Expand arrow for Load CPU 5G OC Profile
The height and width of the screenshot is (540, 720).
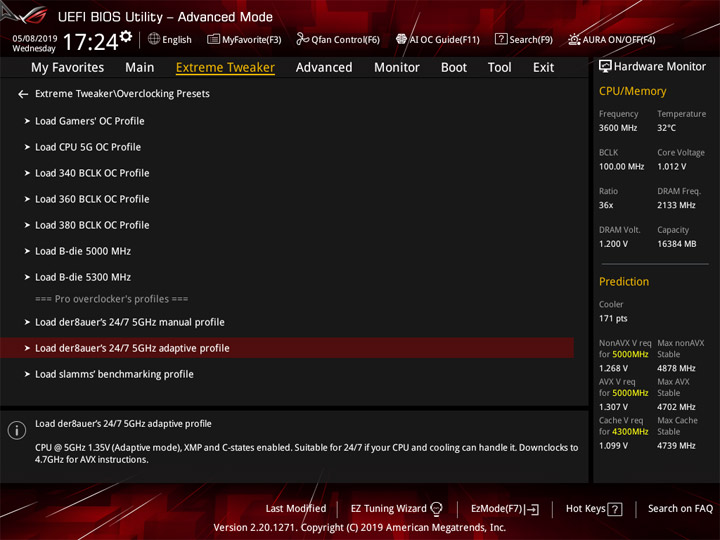27,147
